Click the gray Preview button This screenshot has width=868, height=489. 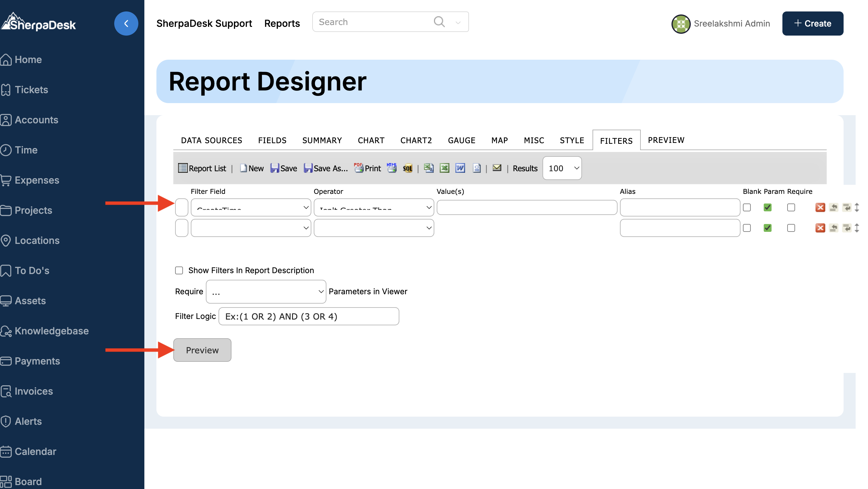point(202,350)
